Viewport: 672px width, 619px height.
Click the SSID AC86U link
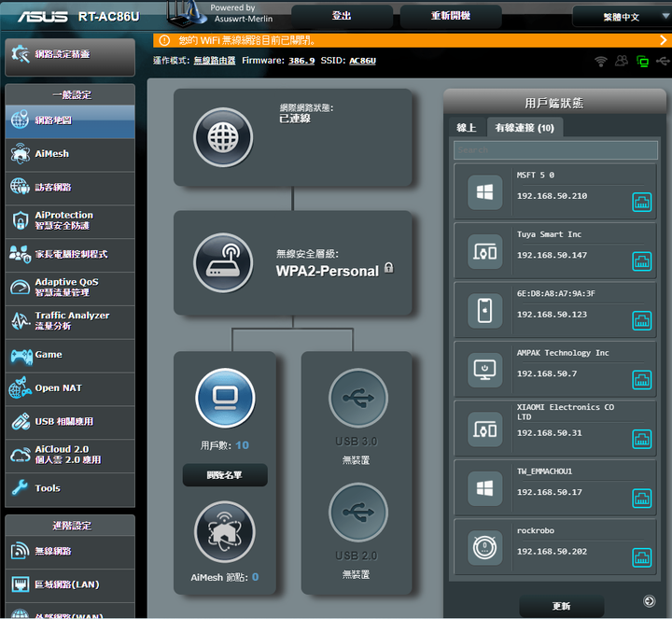click(x=362, y=61)
